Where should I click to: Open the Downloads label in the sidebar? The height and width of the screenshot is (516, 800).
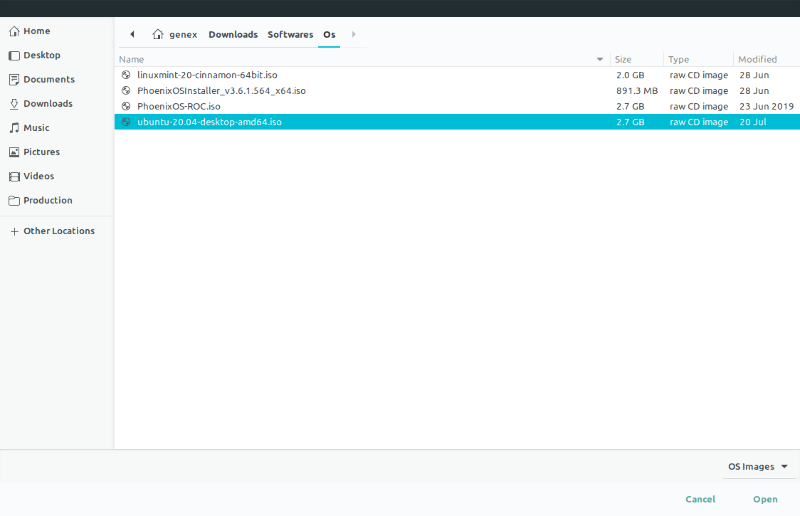[48, 104]
